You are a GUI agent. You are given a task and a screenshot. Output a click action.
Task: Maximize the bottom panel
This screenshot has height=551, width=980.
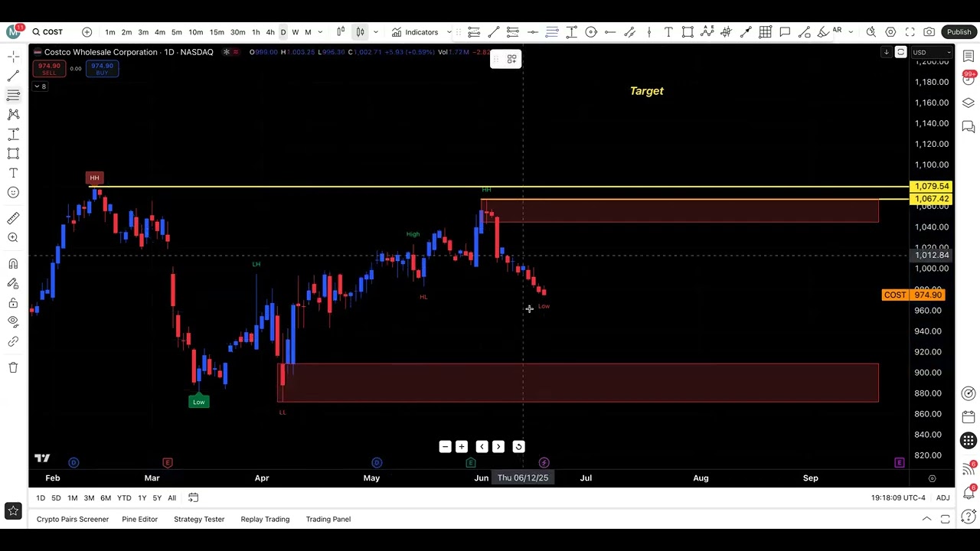[945, 520]
